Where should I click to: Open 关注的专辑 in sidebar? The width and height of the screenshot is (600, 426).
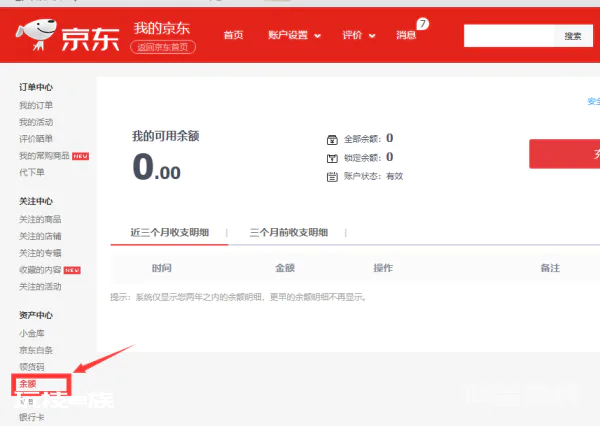[40, 253]
